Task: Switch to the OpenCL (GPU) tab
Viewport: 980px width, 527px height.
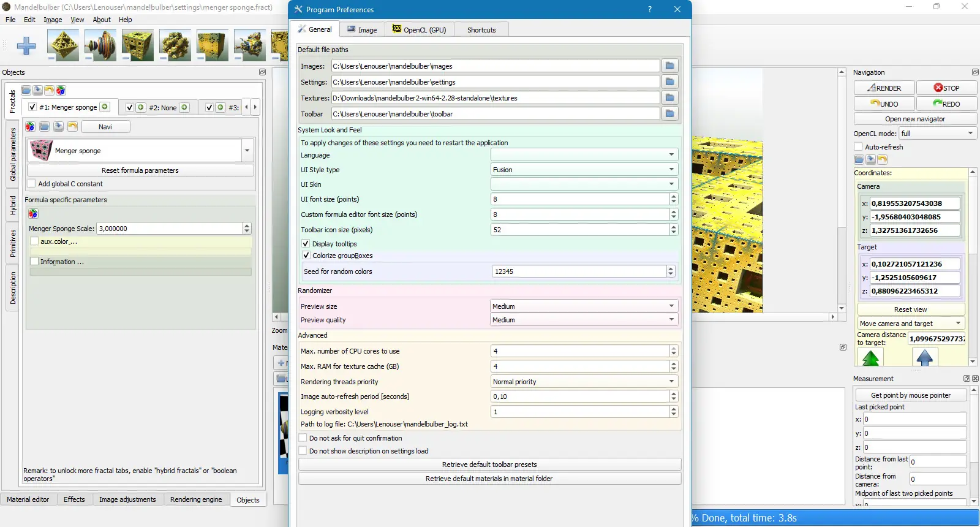Action: (x=420, y=29)
